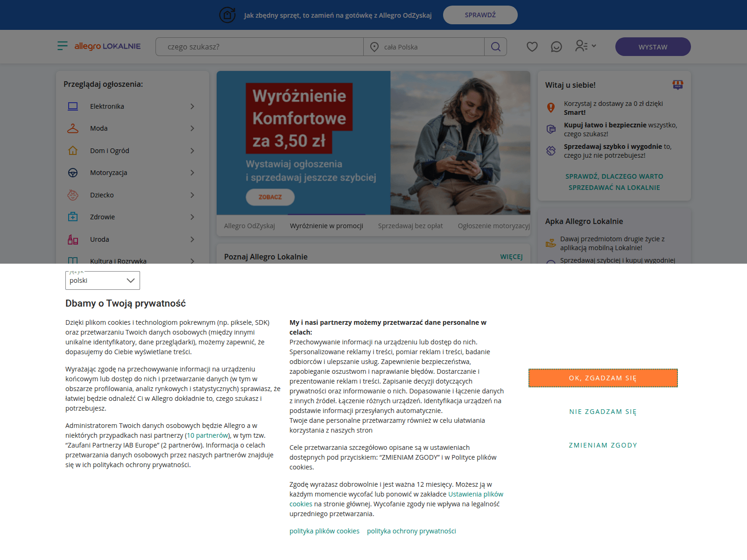The image size is (747, 560).
Task: Open messages chat bubble icon
Action: [557, 47]
